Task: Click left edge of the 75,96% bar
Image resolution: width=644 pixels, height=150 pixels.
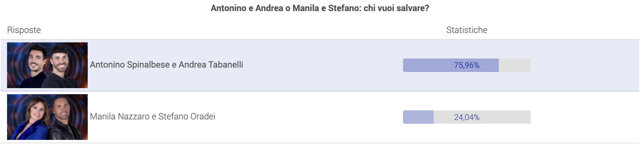Action: [404, 65]
